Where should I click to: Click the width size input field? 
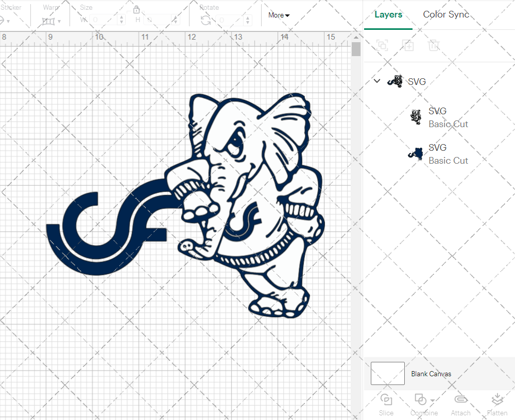point(107,20)
